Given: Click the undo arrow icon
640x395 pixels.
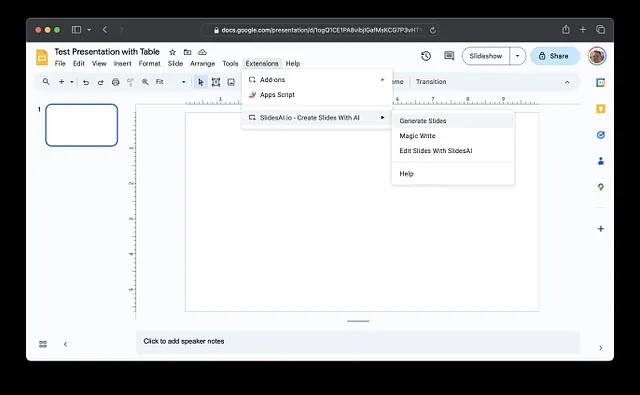Looking at the screenshot, I should (x=86, y=82).
